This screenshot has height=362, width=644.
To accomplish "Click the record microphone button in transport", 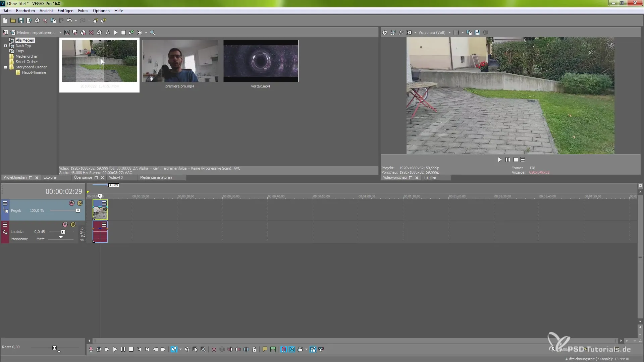I will click(91, 349).
